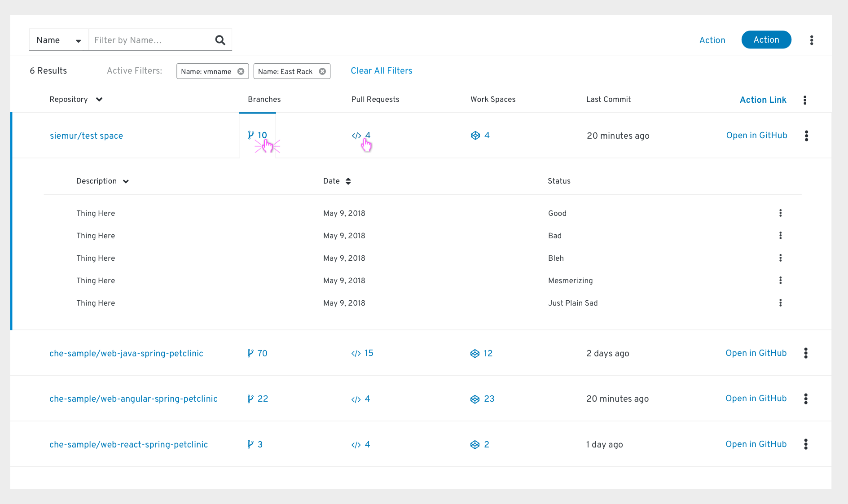Click the Filter by Name input field
This screenshot has width=848, height=504.
point(148,40)
